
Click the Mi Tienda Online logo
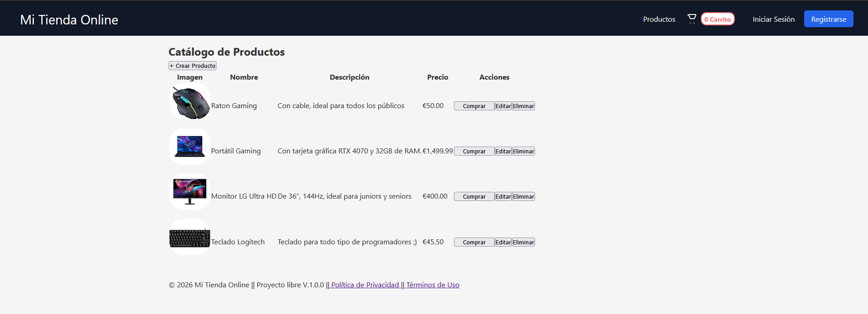69,19
